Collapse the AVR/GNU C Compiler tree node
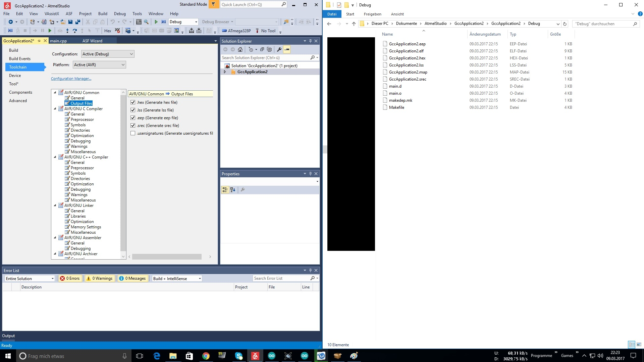 click(55, 109)
